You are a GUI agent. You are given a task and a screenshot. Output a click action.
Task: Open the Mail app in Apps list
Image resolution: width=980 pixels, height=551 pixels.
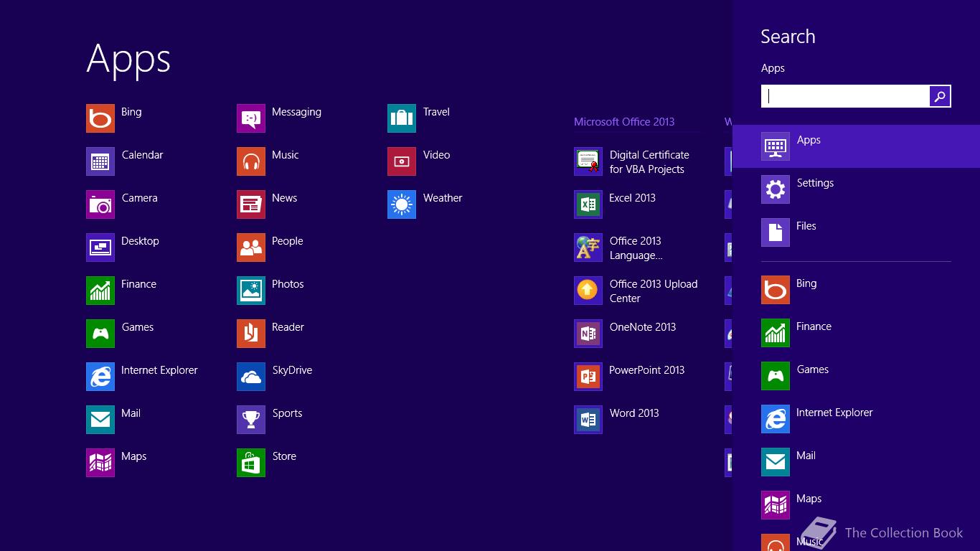(x=100, y=420)
